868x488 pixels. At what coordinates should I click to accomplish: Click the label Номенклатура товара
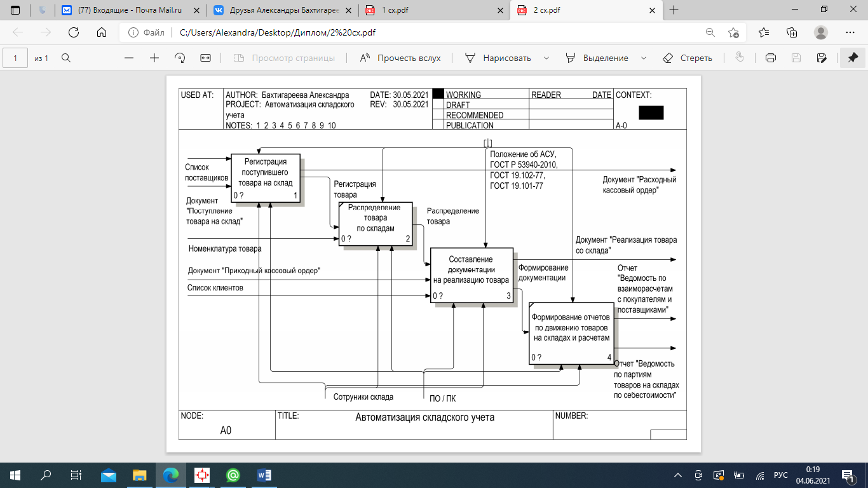point(225,249)
